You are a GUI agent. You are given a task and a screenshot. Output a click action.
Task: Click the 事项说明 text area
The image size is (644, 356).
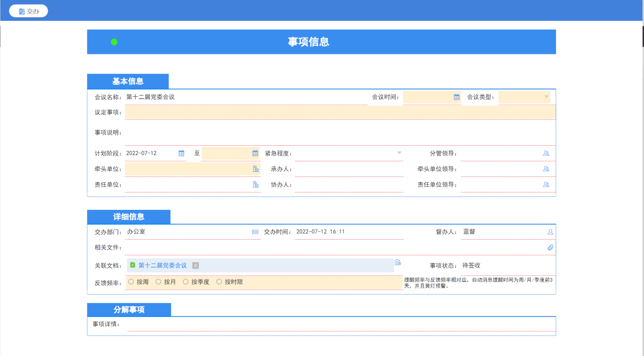(x=340, y=133)
